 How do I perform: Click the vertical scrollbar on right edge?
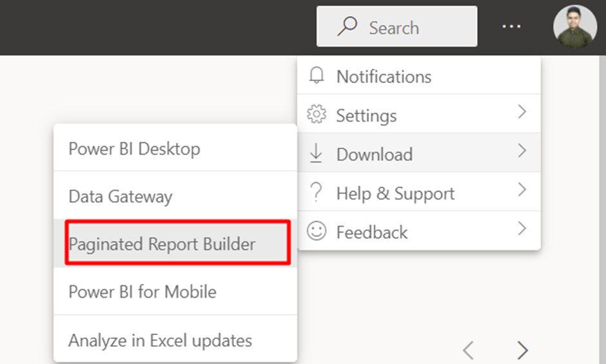tap(603, 209)
